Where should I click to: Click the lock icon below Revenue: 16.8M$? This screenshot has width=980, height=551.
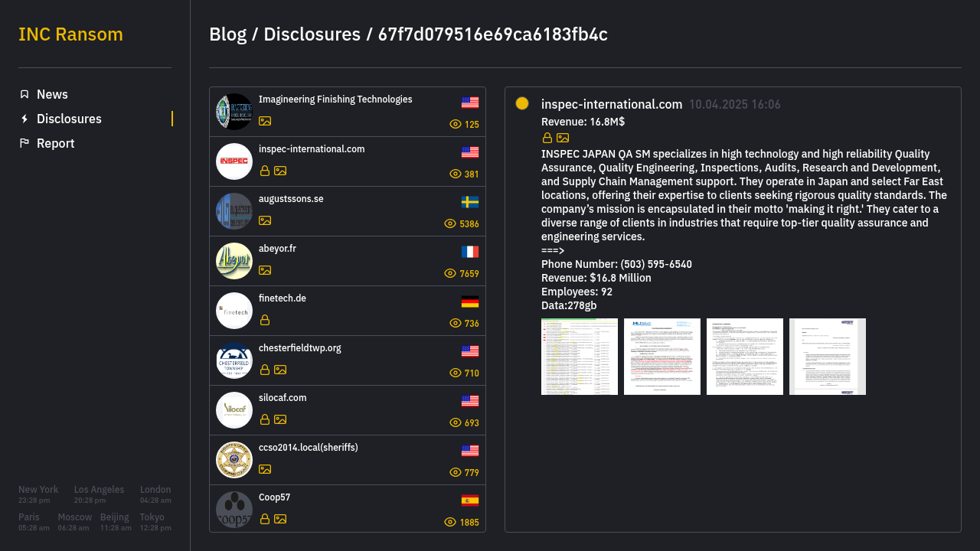(547, 138)
